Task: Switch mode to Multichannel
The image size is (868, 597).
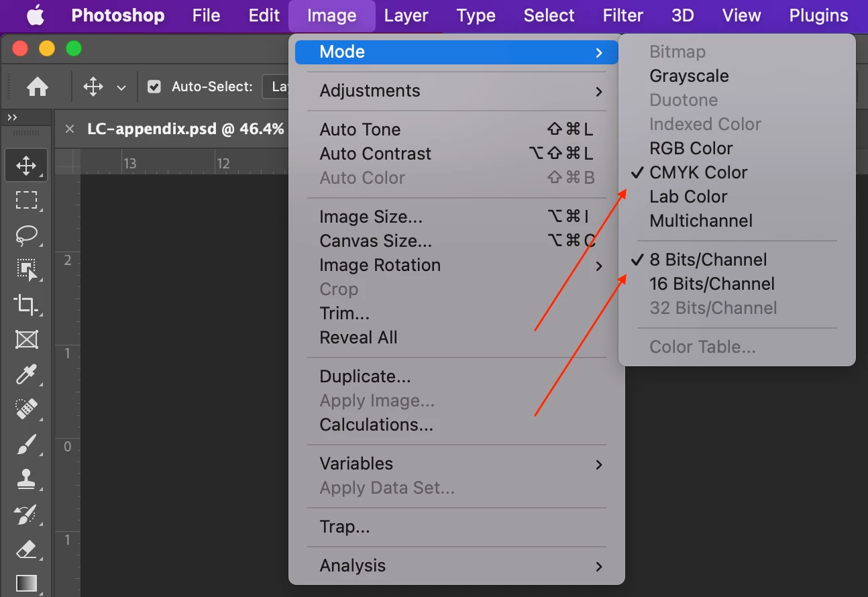Action: click(701, 221)
